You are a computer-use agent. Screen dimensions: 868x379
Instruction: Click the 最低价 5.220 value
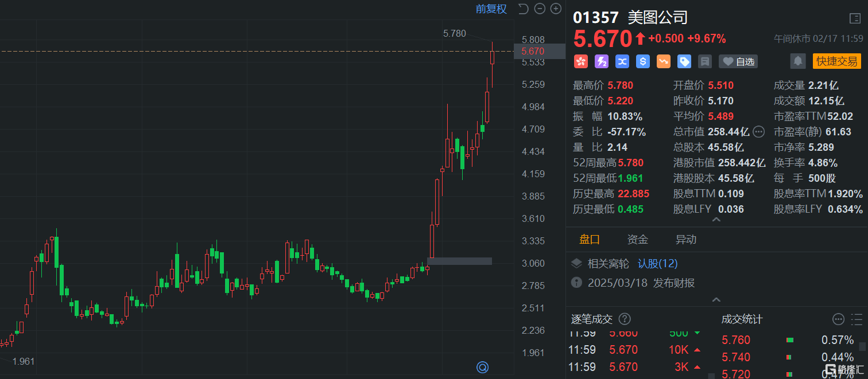point(620,101)
